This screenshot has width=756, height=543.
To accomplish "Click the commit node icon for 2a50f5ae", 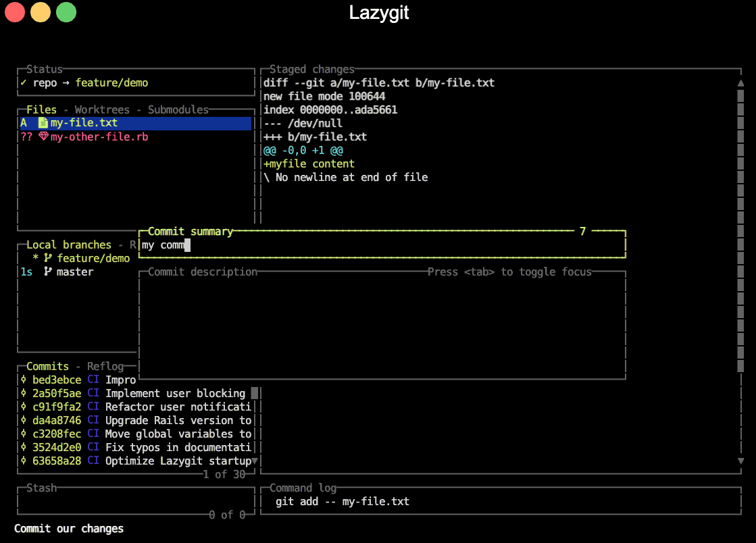I will (24, 393).
